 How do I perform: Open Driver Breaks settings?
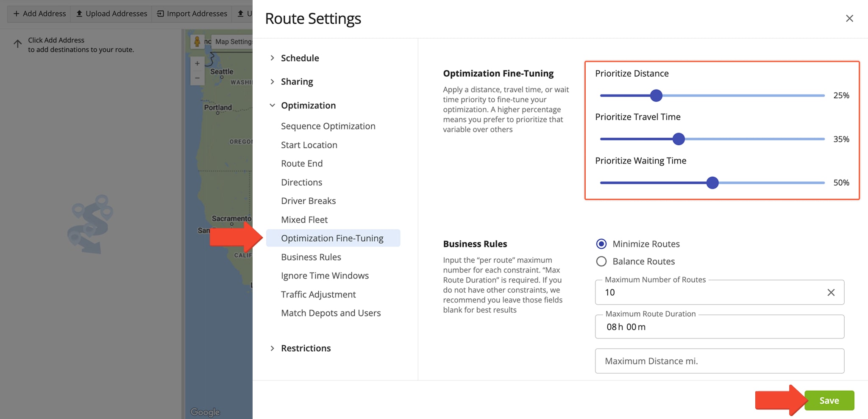[308, 201]
